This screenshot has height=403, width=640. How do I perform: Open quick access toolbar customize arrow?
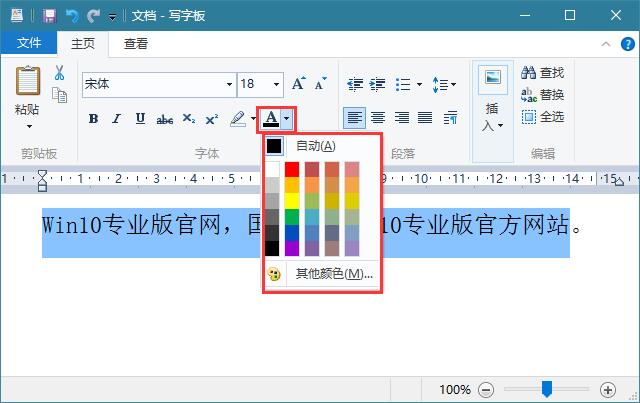click(x=112, y=17)
